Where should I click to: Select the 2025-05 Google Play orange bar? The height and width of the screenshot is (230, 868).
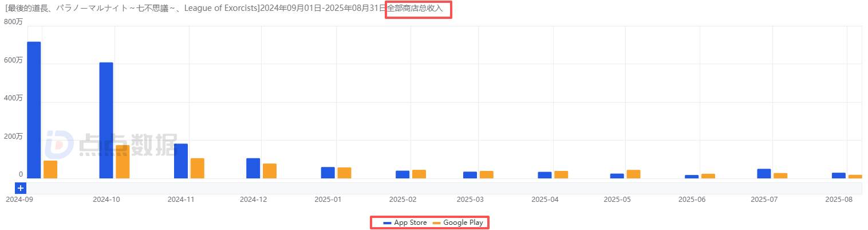pyautogui.click(x=633, y=174)
